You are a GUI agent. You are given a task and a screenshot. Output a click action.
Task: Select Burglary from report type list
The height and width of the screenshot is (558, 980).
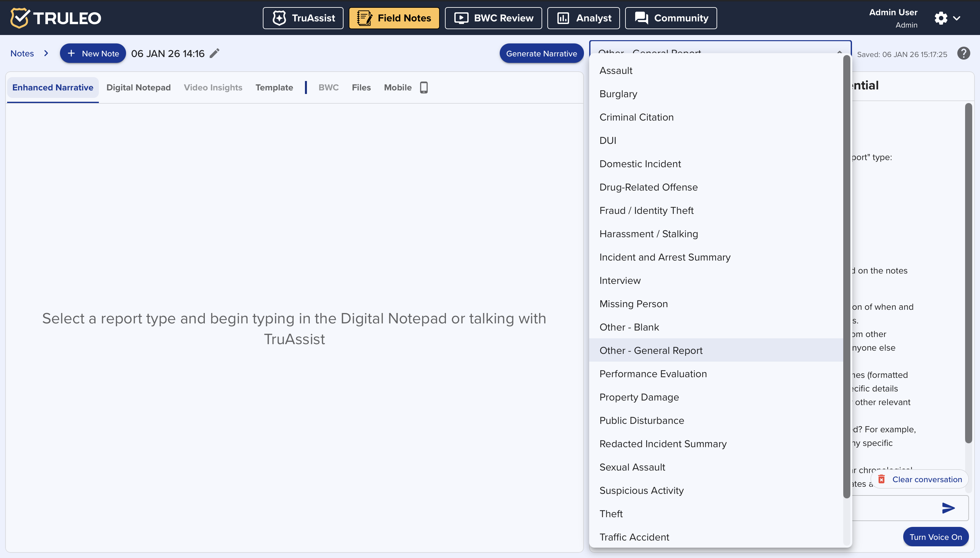[x=618, y=94]
